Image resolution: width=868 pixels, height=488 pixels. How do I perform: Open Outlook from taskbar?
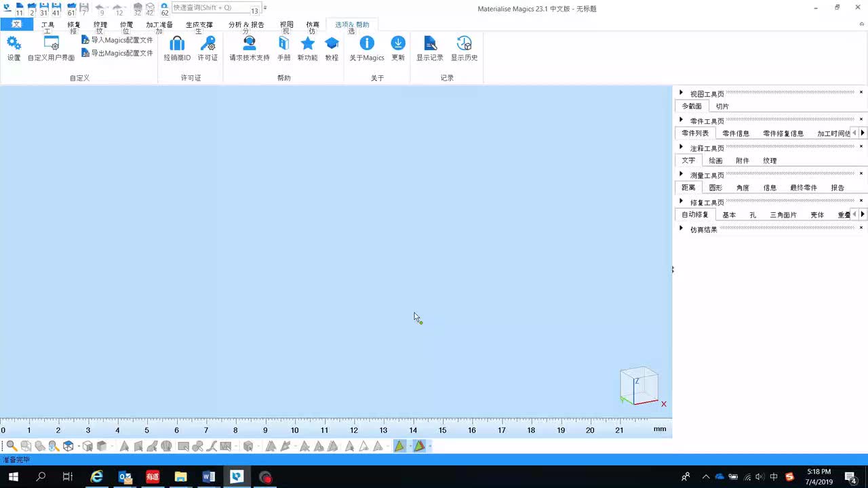pos(125,476)
